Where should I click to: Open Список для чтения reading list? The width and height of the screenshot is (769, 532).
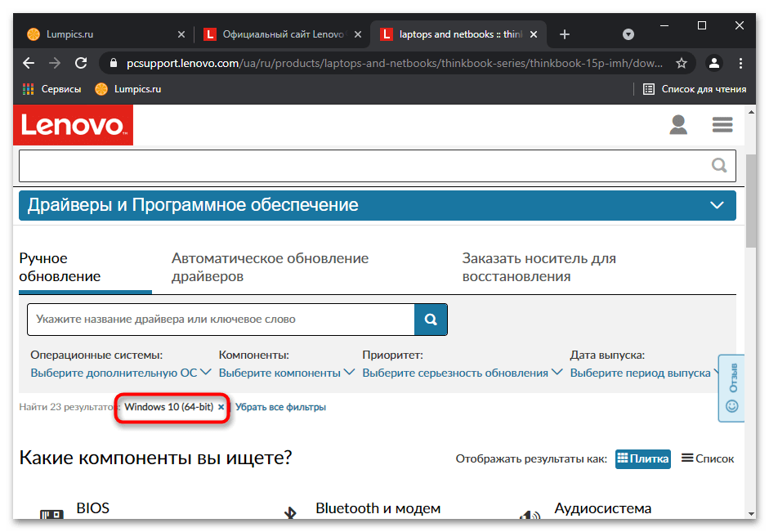point(695,89)
